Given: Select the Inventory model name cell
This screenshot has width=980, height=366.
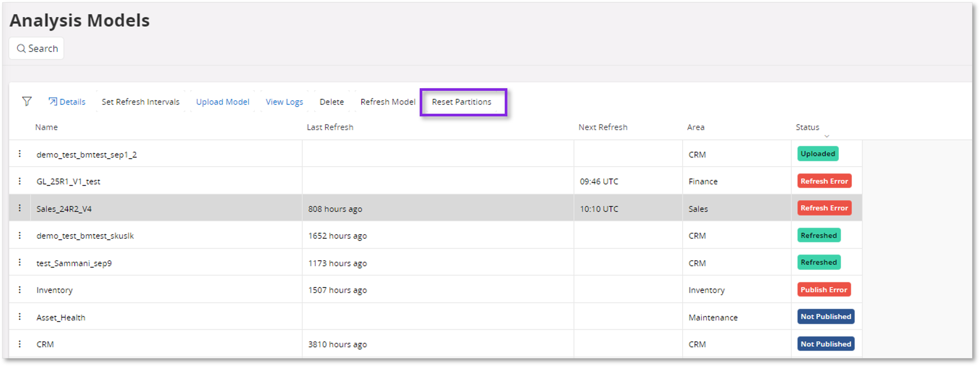Looking at the screenshot, I should tap(55, 290).
